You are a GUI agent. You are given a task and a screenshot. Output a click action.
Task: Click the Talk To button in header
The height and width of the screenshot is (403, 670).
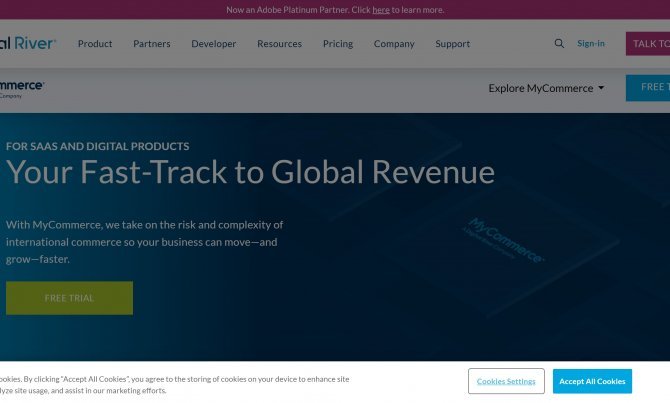point(648,44)
